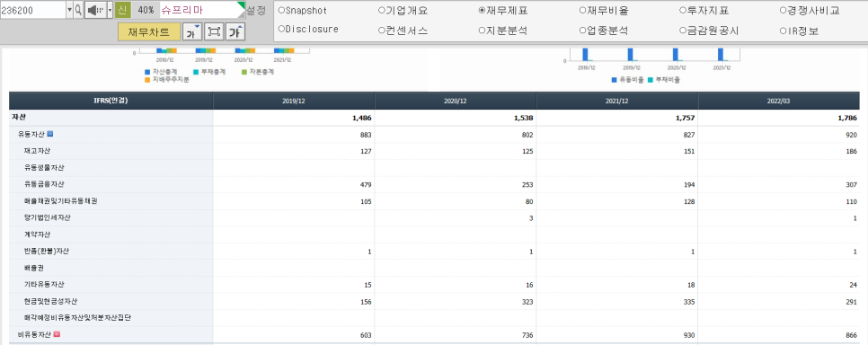This screenshot has width=868, height=345.
Task: Click the 부채비율 legend teal swatch
Action: click(651, 80)
